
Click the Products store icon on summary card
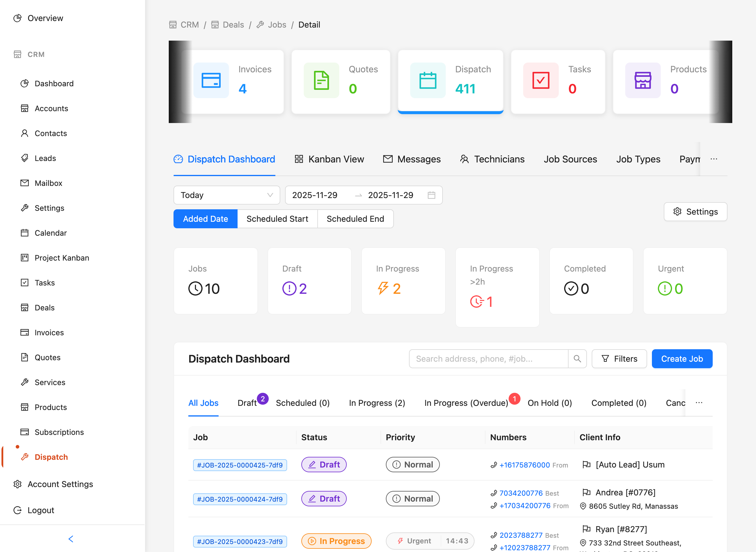tap(643, 80)
